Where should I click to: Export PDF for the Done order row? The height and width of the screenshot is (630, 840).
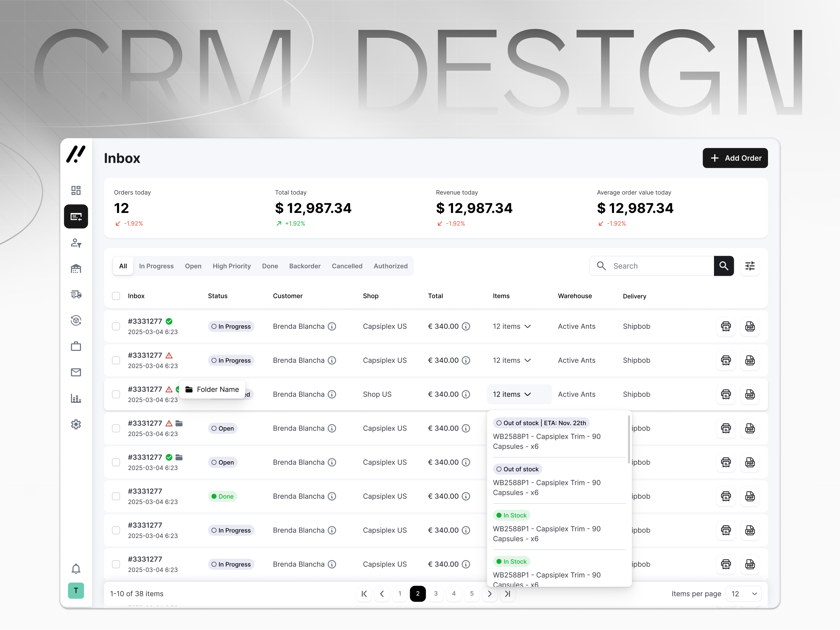750,497
